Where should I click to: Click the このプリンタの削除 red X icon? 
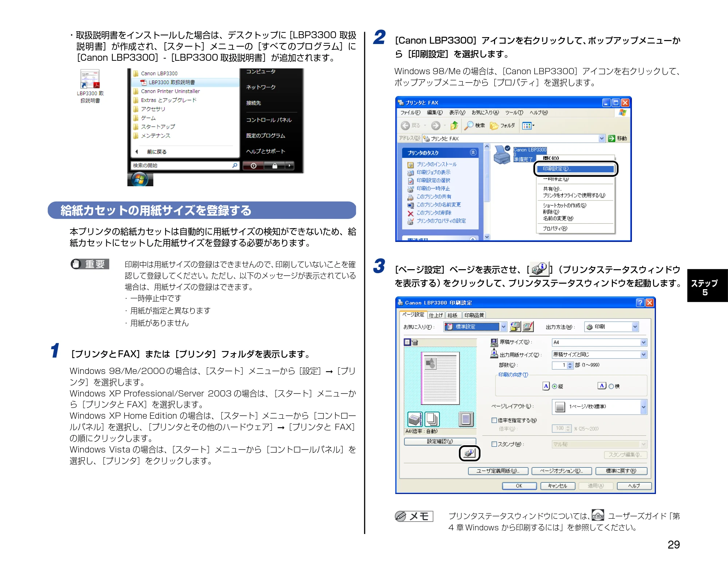click(x=411, y=214)
